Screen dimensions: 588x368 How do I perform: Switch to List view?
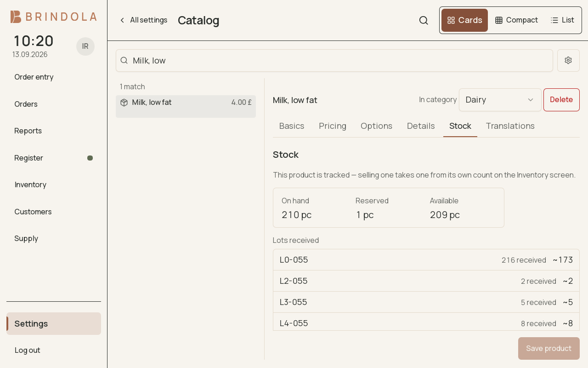click(562, 20)
